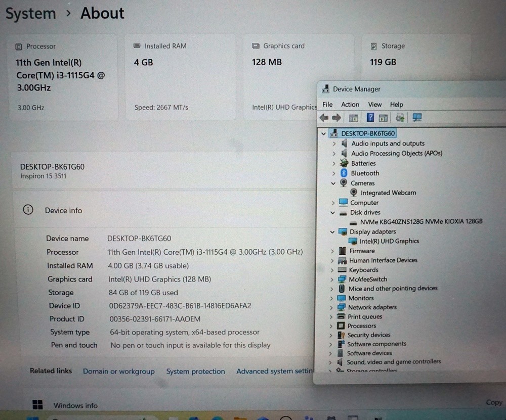The width and height of the screenshot is (506, 420).
Task: Click the Product ID value 00356-02391-66171-AAOEM
Action: coord(155,319)
